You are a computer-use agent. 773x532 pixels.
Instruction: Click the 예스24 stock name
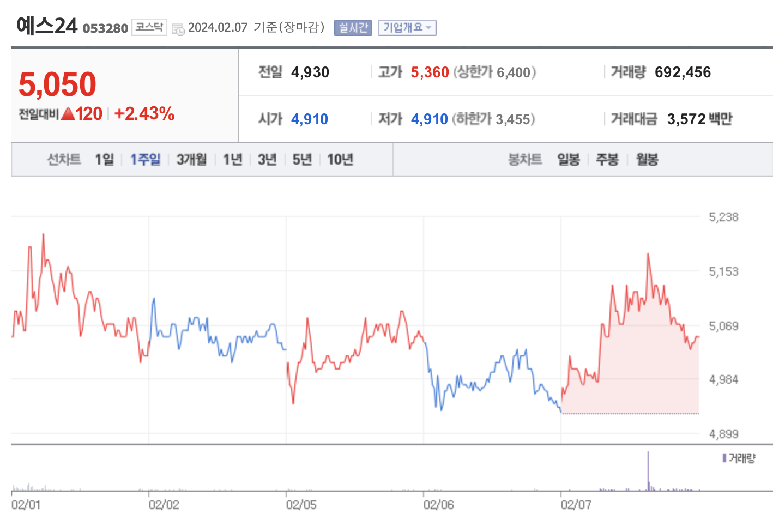point(47,26)
